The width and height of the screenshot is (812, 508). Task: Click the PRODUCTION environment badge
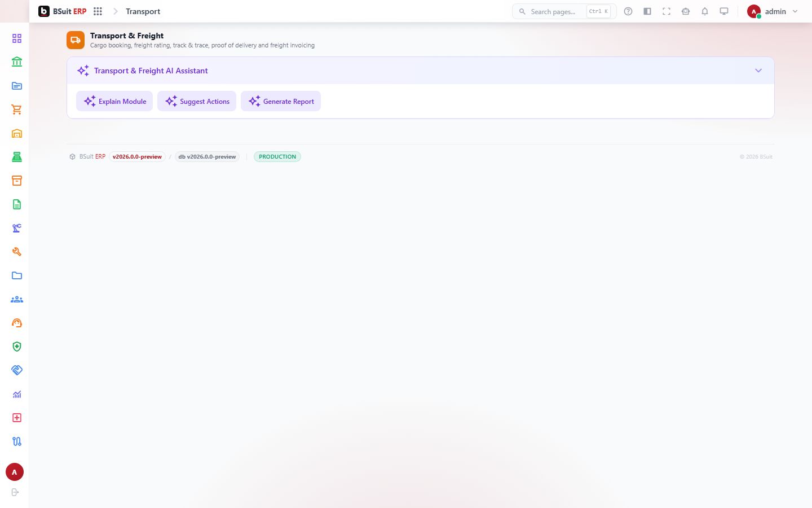click(277, 157)
